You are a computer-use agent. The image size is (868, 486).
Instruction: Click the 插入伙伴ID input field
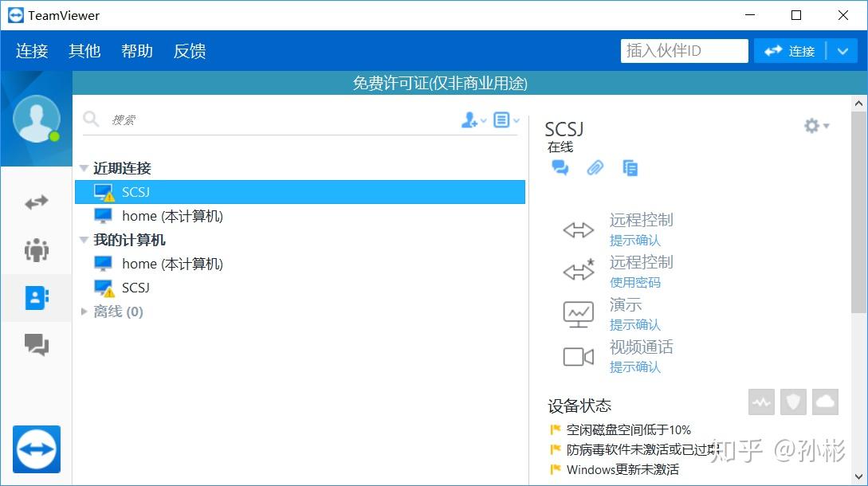[x=684, y=51]
